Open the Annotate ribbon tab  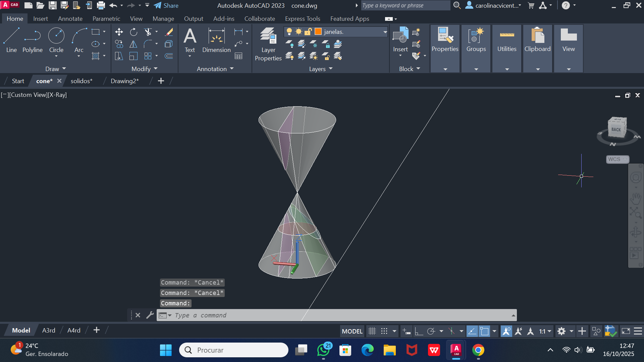(70, 19)
